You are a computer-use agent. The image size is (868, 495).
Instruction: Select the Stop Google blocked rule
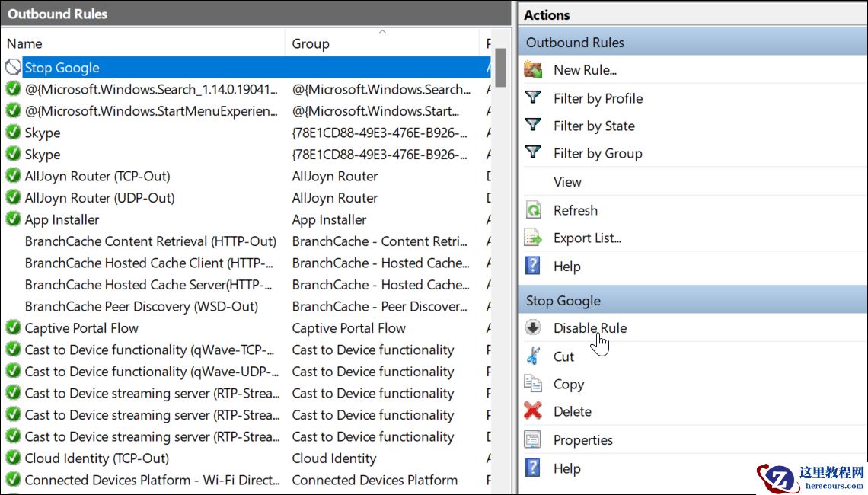tap(62, 68)
